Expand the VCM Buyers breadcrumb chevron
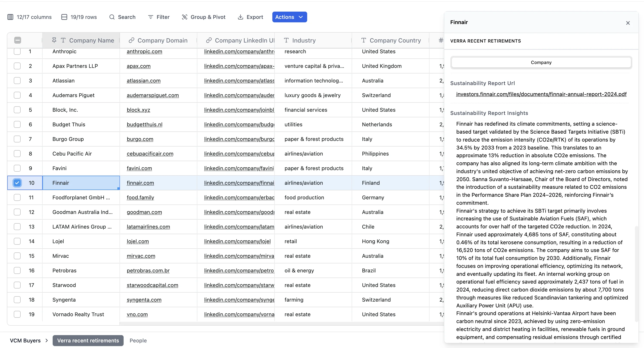This screenshot has height=348, width=644. (47, 340)
